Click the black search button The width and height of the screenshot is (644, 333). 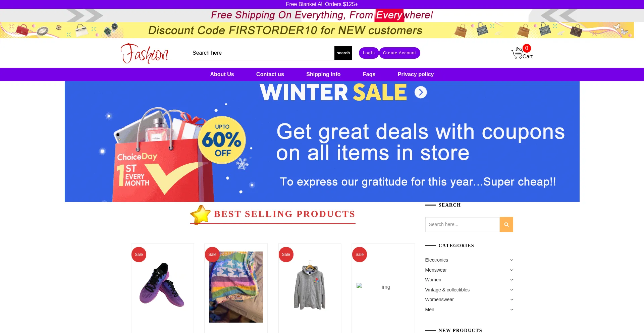[343, 53]
